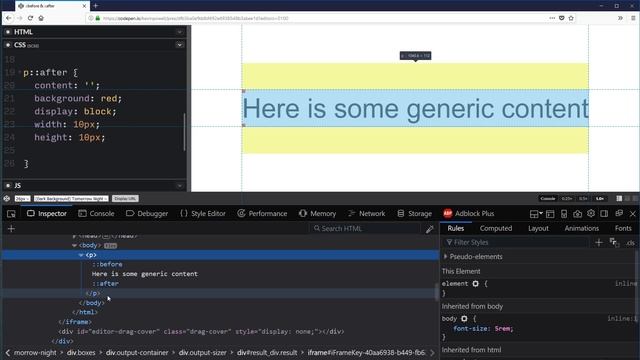Click the Search HTML field
The image size is (640, 360).
[364, 229]
